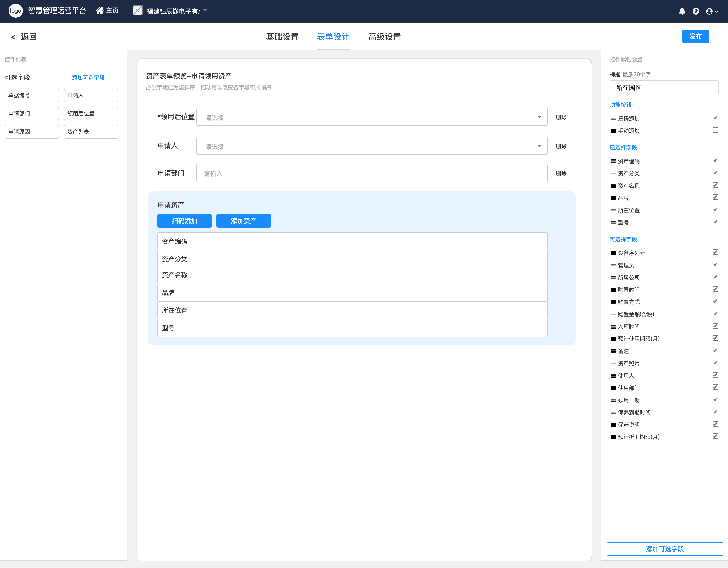Viewport: 728px width, 568px height.
Task: Switch to the 高级设置 tab
Action: [384, 37]
